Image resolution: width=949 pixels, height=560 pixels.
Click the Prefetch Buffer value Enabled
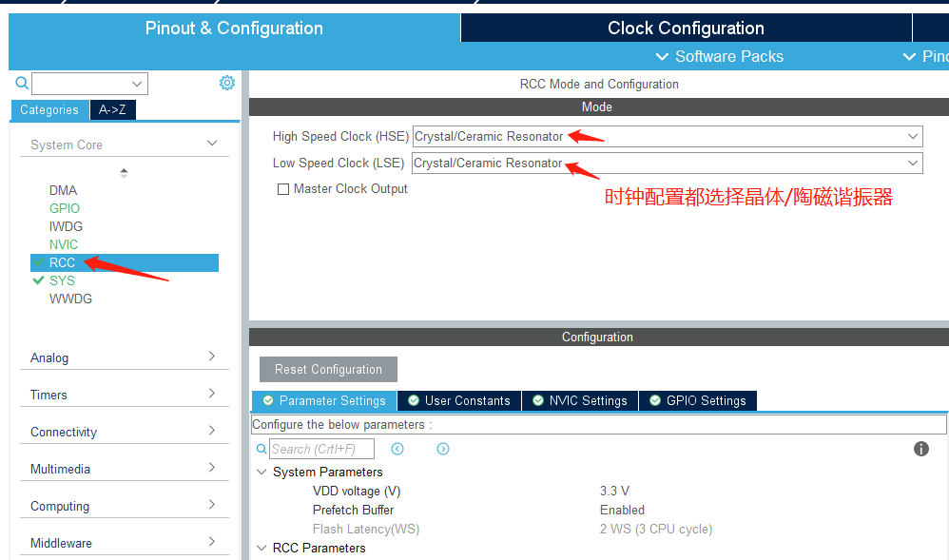622,510
